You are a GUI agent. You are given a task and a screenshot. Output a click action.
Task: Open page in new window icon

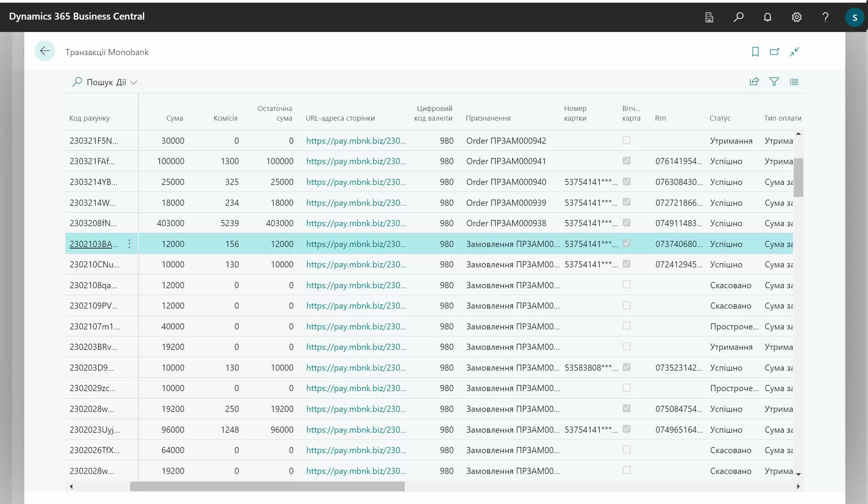774,52
